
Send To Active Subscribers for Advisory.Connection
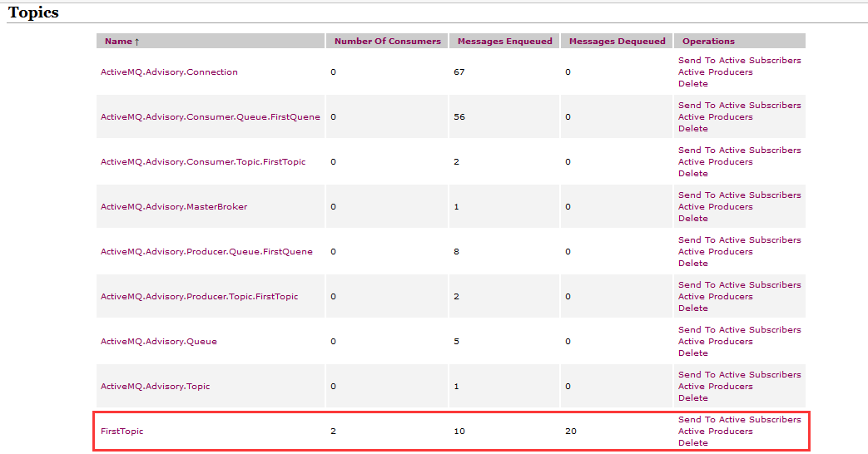point(740,60)
